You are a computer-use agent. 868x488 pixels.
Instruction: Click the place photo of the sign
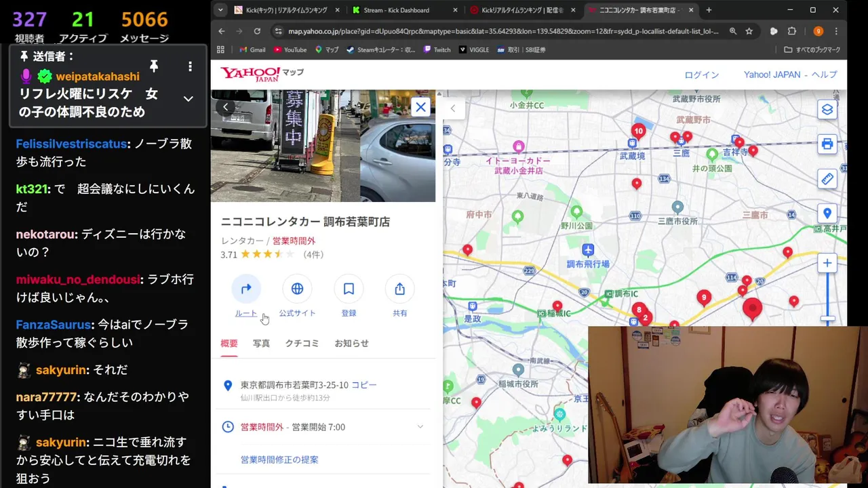285,145
